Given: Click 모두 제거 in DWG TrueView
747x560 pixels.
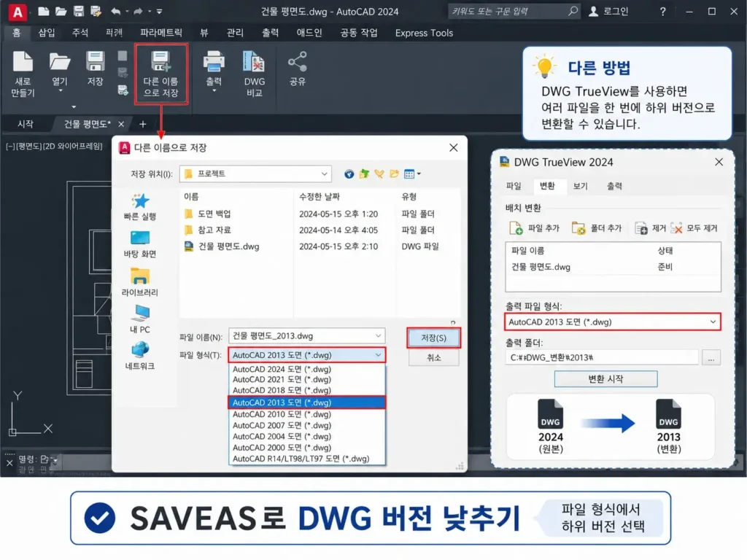Looking at the screenshot, I should pos(694,228).
